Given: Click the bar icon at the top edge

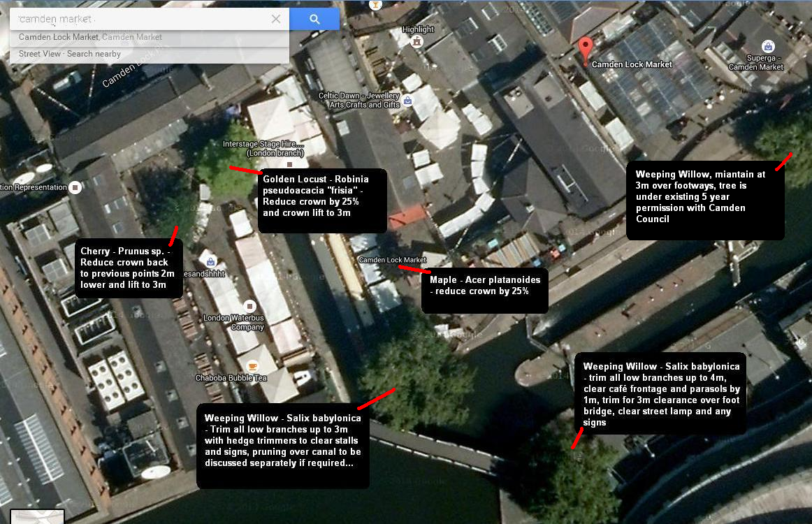Looking at the screenshot, I should coord(375,5).
